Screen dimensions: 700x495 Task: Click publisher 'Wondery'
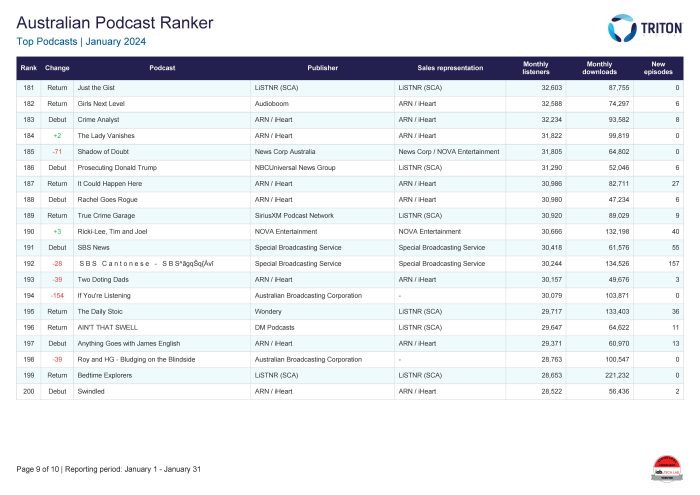268,312
